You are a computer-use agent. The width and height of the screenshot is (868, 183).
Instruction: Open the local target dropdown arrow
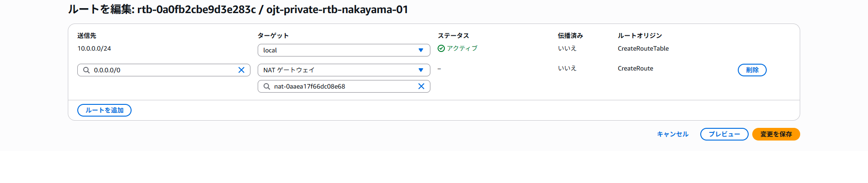[x=421, y=50]
